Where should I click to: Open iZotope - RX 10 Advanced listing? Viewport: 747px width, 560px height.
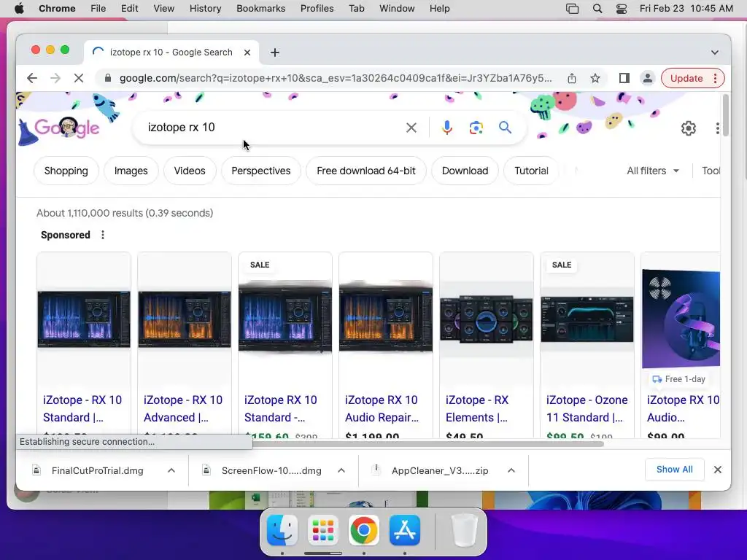(x=183, y=408)
